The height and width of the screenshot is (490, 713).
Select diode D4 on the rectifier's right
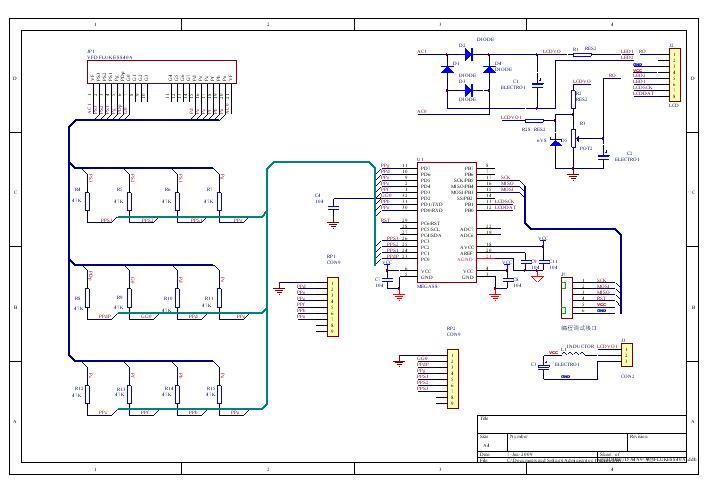489,69
